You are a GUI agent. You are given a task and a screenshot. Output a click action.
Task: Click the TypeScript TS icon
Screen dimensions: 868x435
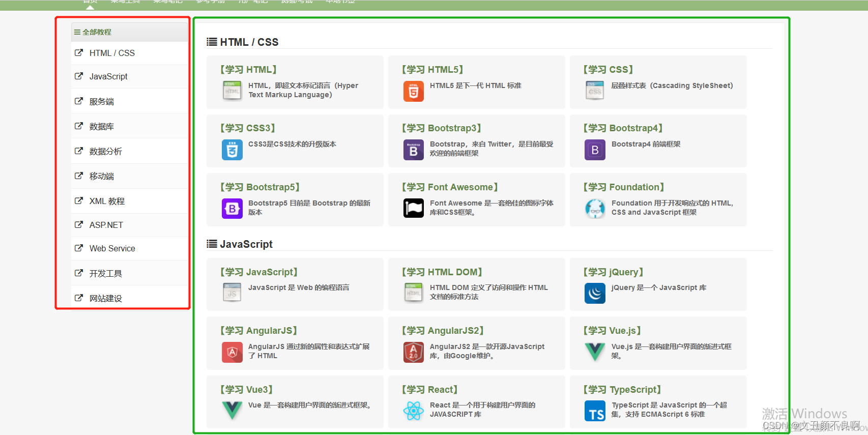[595, 411]
